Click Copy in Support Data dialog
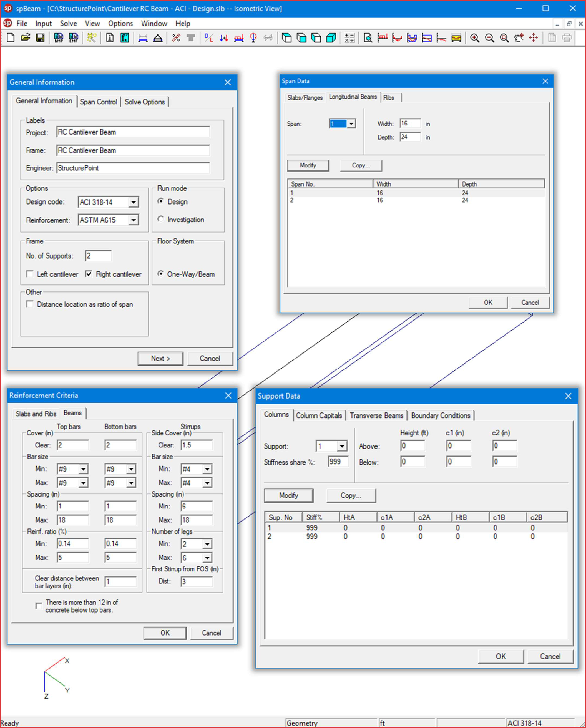Screen dimensions: 586x728 click(351, 495)
